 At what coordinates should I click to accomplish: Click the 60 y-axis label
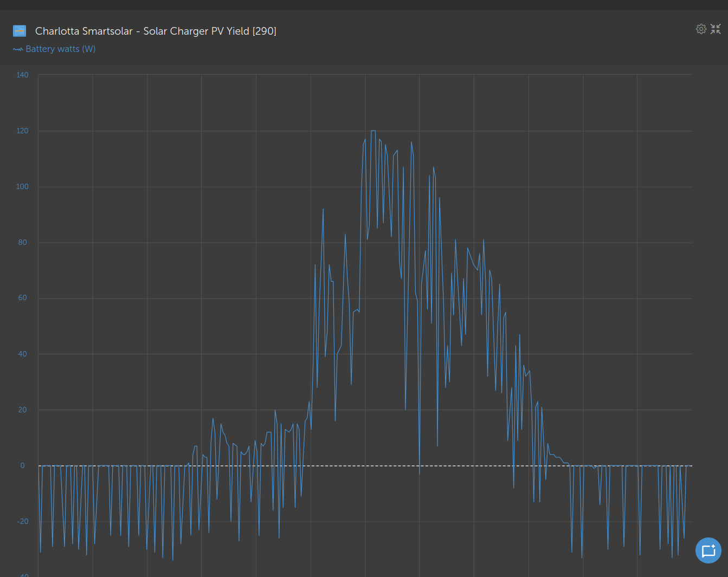[22, 297]
